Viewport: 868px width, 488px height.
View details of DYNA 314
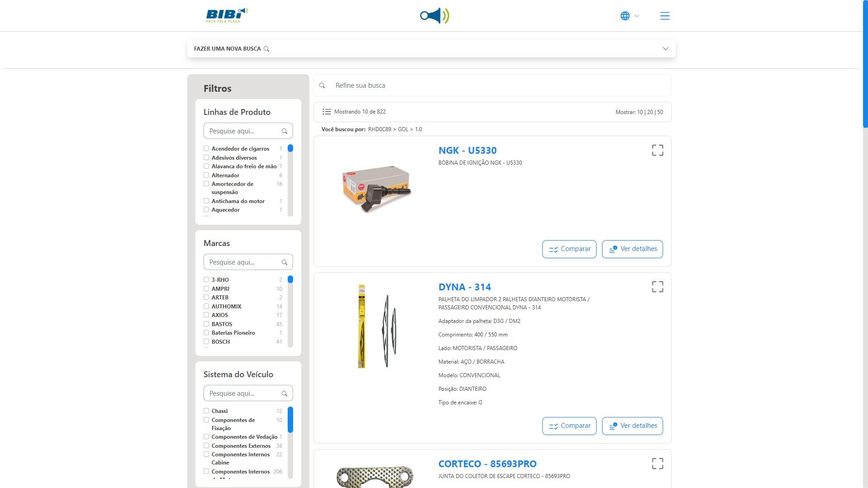(x=632, y=426)
